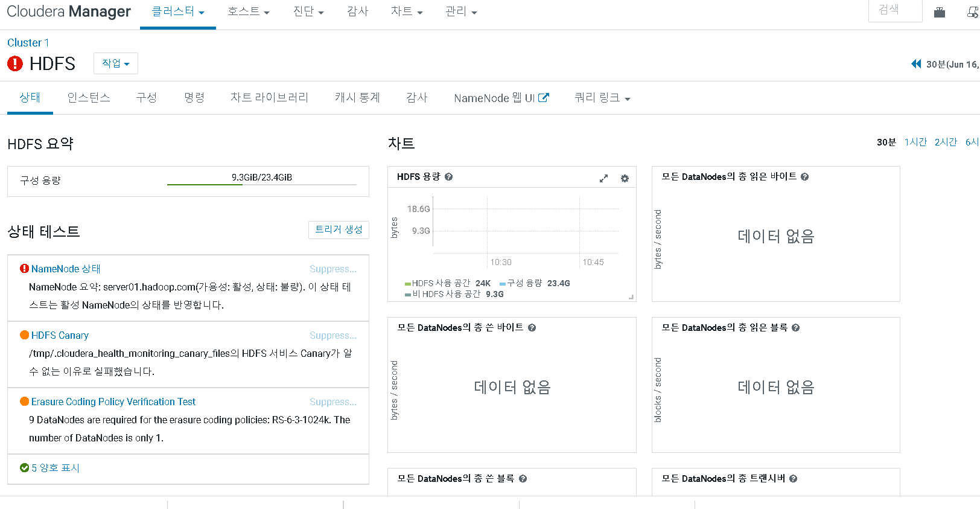
Task: Expand the 쿼리 링크 dropdown
Action: (602, 98)
